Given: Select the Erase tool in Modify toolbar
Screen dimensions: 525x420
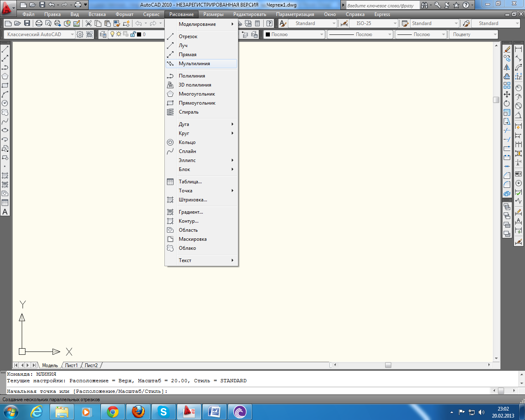Looking at the screenshot, I should point(507,49).
